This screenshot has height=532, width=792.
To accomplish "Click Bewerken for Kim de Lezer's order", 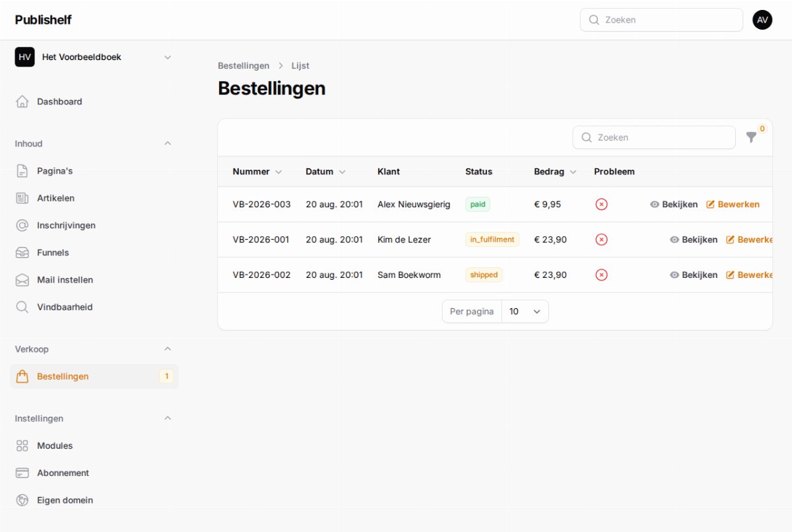I will coord(749,240).
